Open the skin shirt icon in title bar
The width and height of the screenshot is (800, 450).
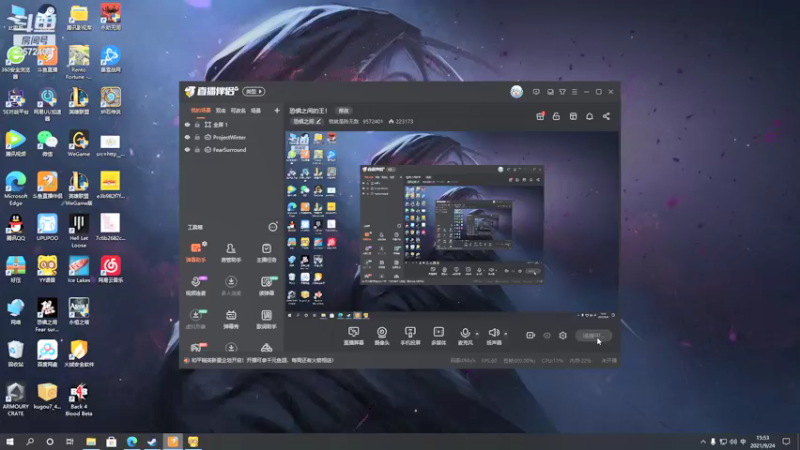[x=562, y=92]
